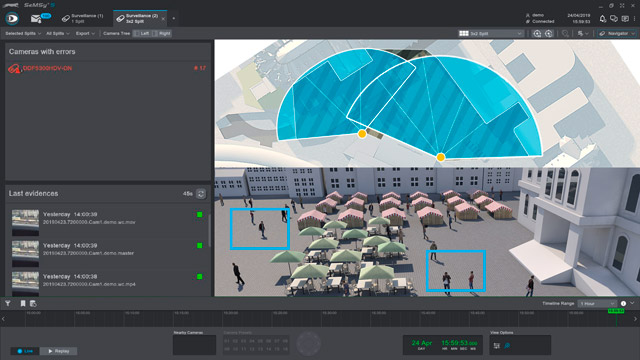Click the Replay button

[58, 351]
